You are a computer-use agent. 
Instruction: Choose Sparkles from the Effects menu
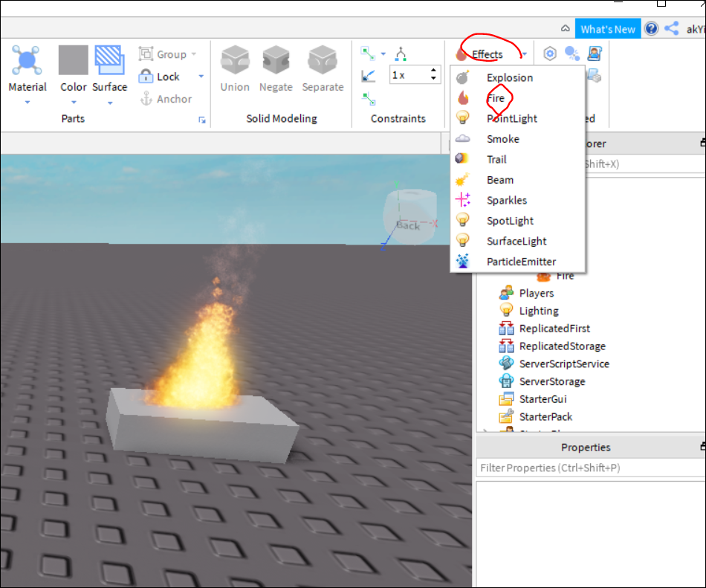click(x=517, y=200)
